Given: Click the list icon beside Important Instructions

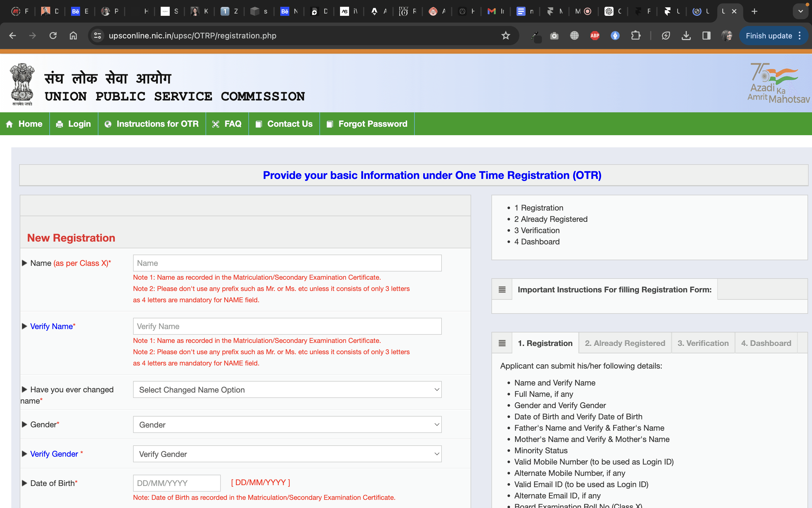Looking at the screenshot, I should [502, 289].
